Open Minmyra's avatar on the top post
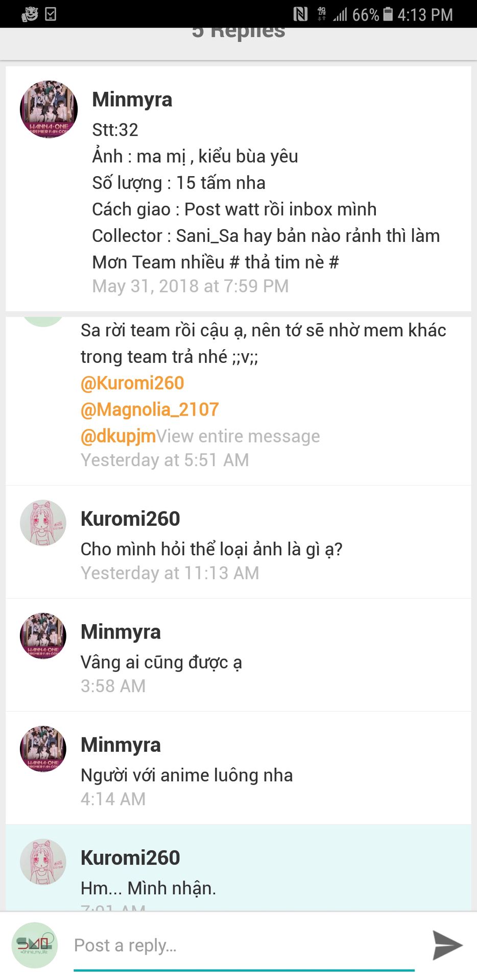 coord(49,109)
